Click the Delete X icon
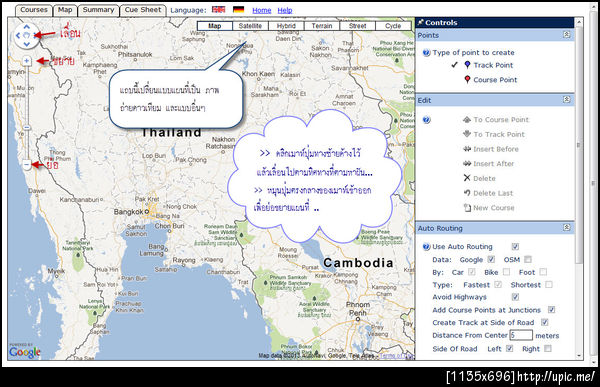This screenshot has width=600, height=387. [467, 178]
